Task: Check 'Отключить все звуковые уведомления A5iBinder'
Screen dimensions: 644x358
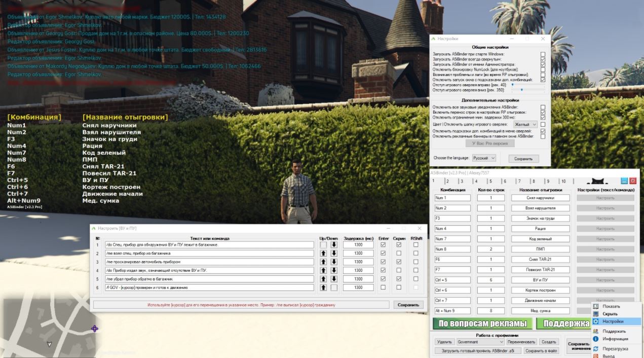Action: point(543,107)
